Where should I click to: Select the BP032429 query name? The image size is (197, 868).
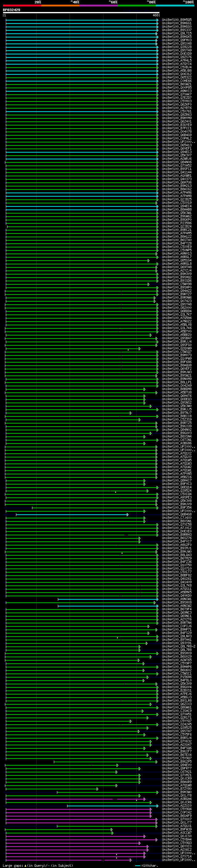click(11, 10)
